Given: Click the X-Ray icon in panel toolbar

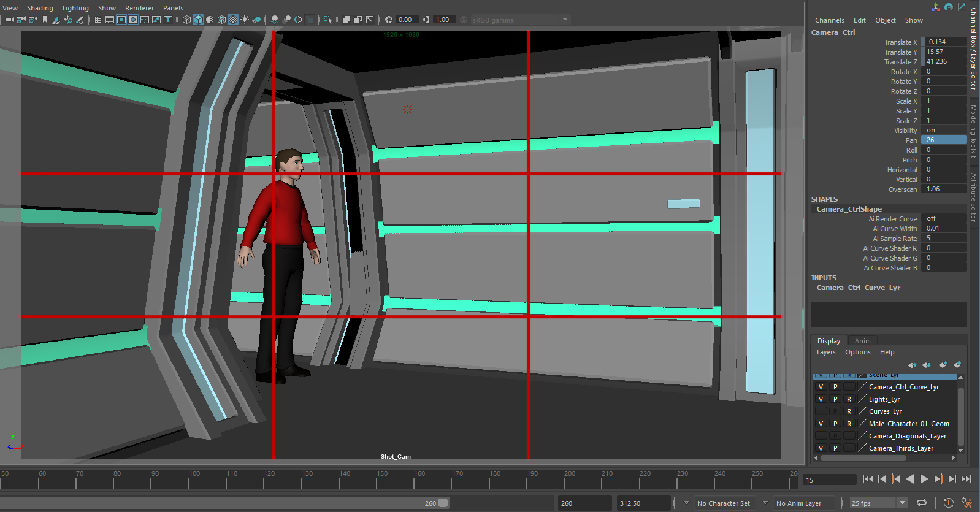Looking at the screenshot, I should (346, 20).
